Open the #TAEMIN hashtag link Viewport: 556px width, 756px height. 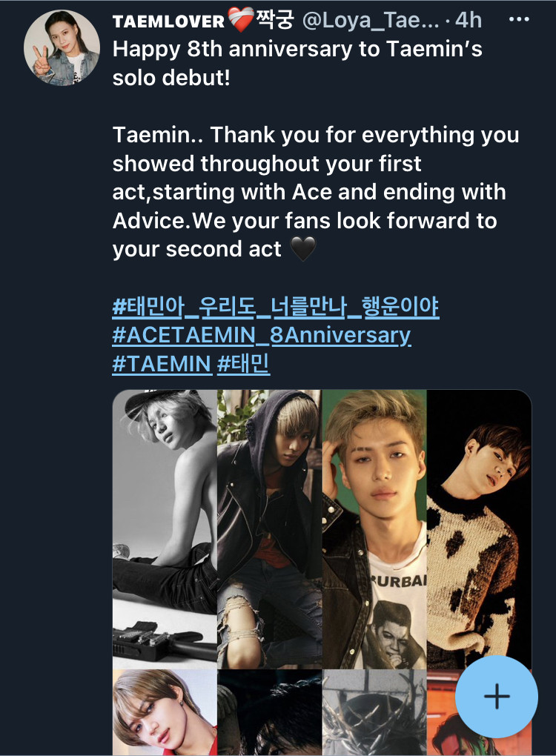[162, 363]
